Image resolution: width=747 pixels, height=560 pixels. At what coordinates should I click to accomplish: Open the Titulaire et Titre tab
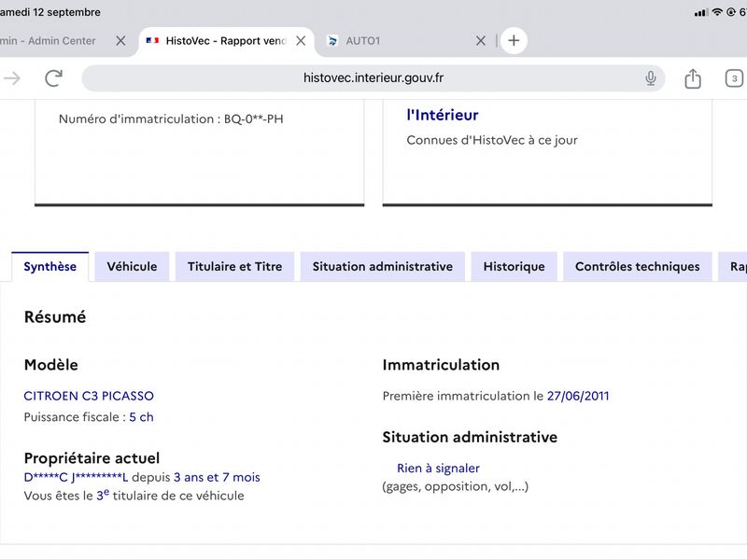pos(235,267)
